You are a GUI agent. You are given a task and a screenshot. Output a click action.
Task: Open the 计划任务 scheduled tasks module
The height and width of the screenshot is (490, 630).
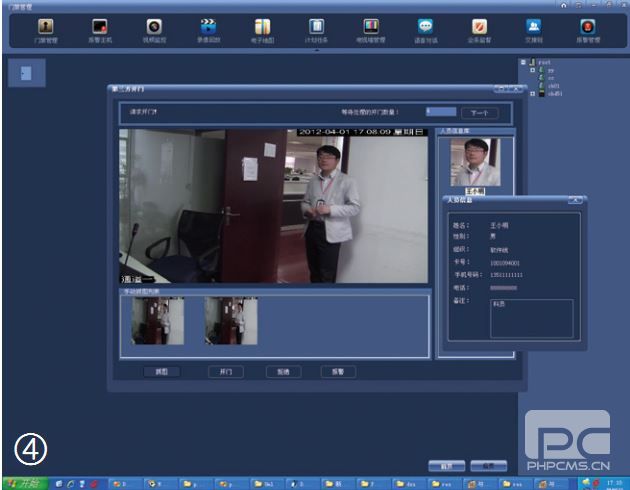coord(316,29)
